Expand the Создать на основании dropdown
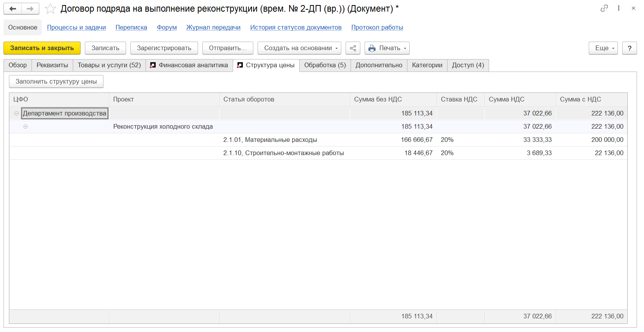The image size is (644, 332). click(299, 48)
